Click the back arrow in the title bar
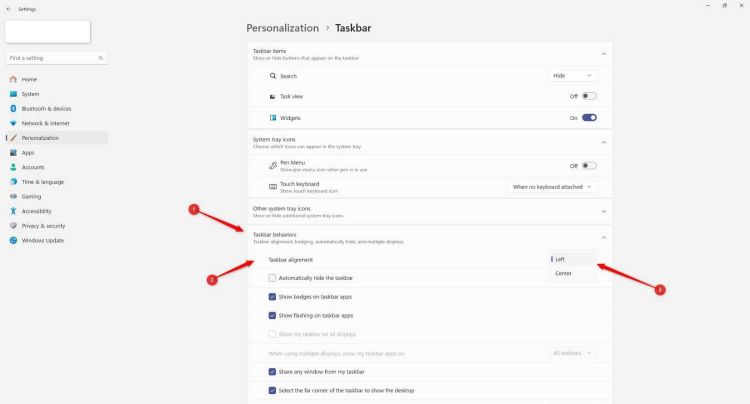Viewport: 750px width, 404px height. point(8,7)
